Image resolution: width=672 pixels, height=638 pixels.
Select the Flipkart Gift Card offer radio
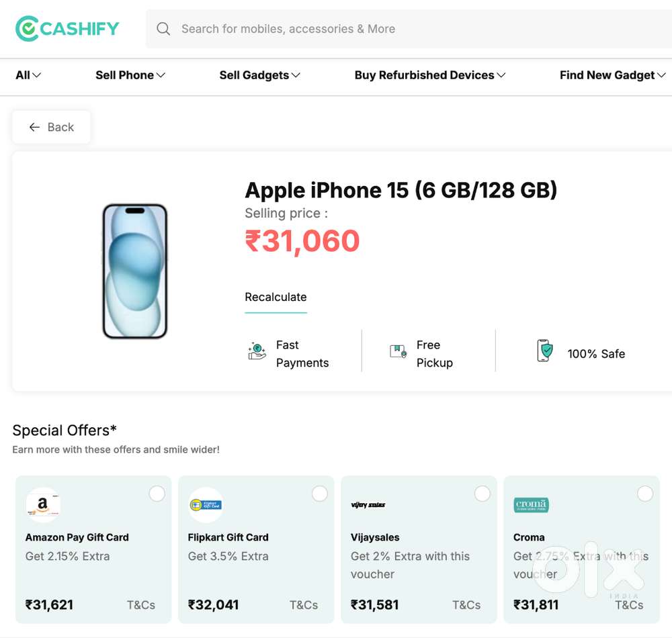click(320, 494)
